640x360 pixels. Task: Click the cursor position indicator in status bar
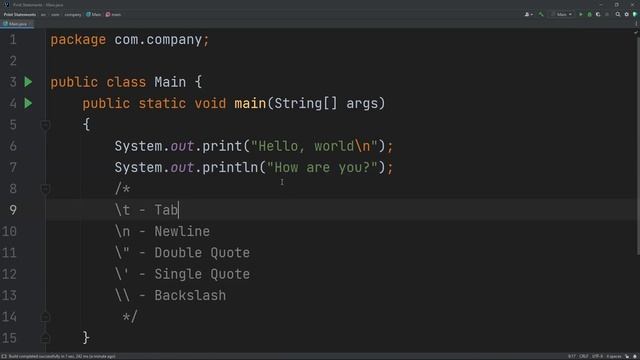point(572,356)
